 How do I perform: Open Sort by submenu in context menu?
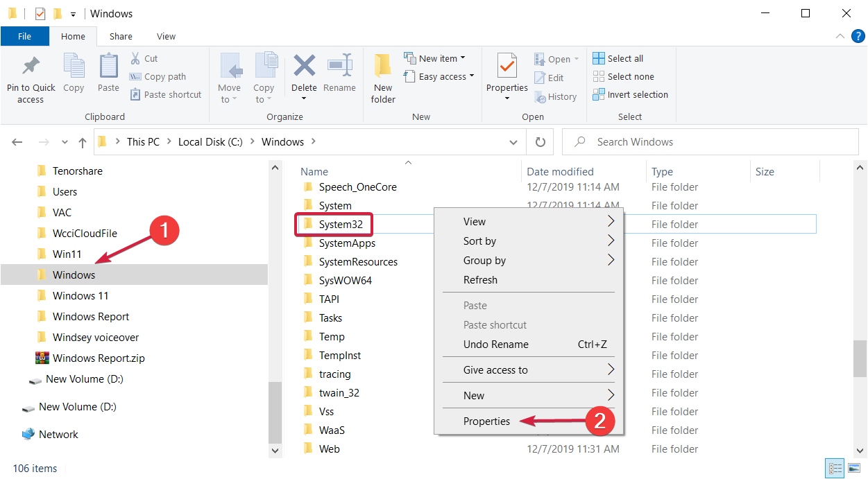click(x=529, y=241)
